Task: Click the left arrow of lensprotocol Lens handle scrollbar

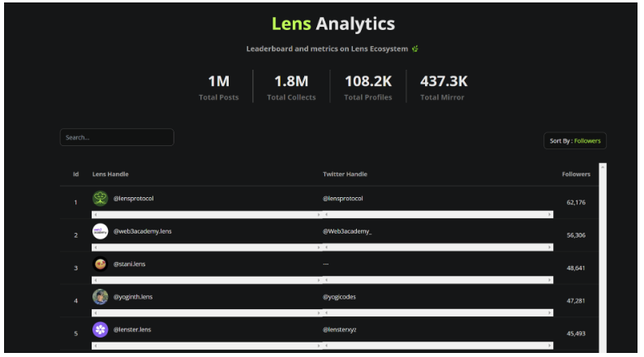Action: click(x=96, y=214)
